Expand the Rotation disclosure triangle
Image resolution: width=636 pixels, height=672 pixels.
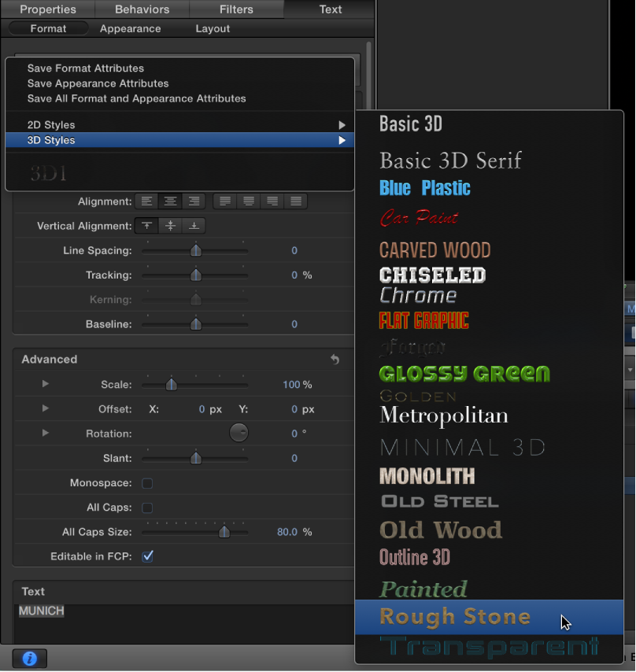point(45,433)
